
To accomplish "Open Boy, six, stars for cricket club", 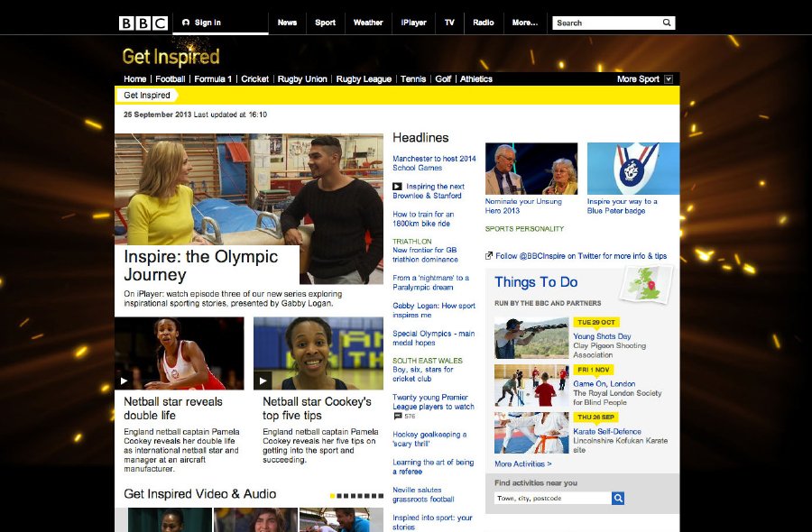I will (422, 374).
